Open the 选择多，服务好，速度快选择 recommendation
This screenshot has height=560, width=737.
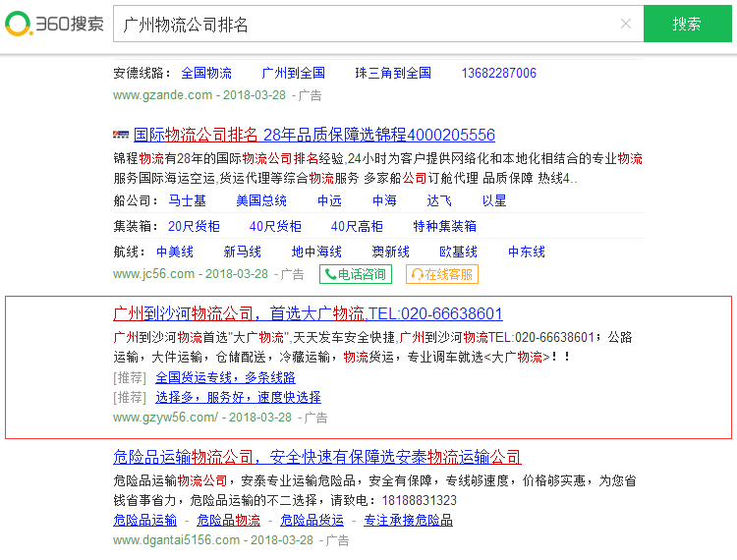coord(238,397)
